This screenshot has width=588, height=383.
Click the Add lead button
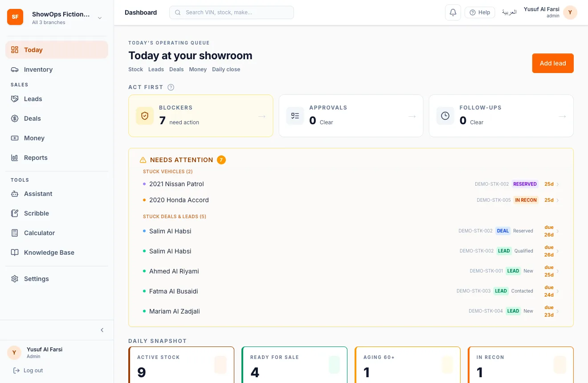pyautogui.click(x=553, y=63)
